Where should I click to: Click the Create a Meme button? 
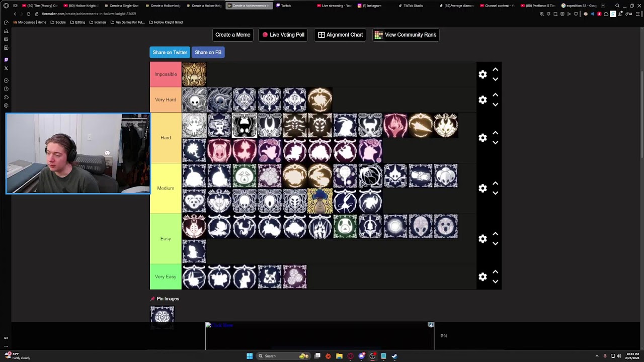(x=232, y=35)
